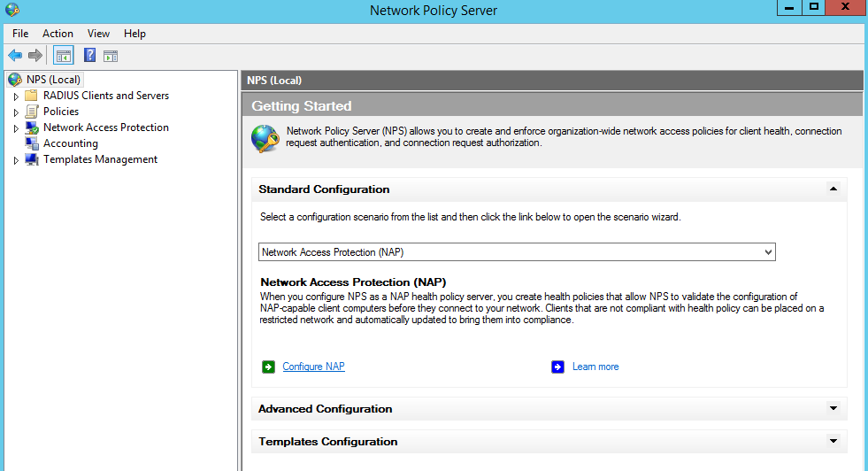Open the Help menu
Screen dimensions: 868x471
pyautogui.click(x=134, y=34)
